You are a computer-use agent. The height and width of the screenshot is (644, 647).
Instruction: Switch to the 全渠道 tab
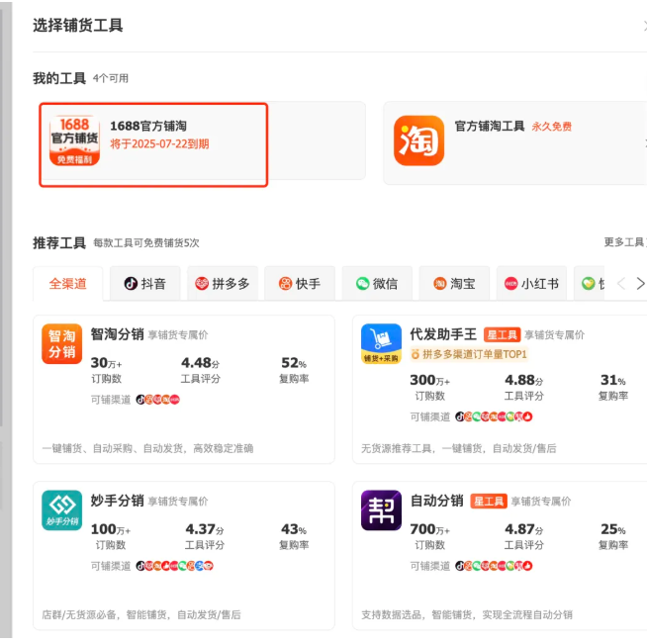coord(67,284)
